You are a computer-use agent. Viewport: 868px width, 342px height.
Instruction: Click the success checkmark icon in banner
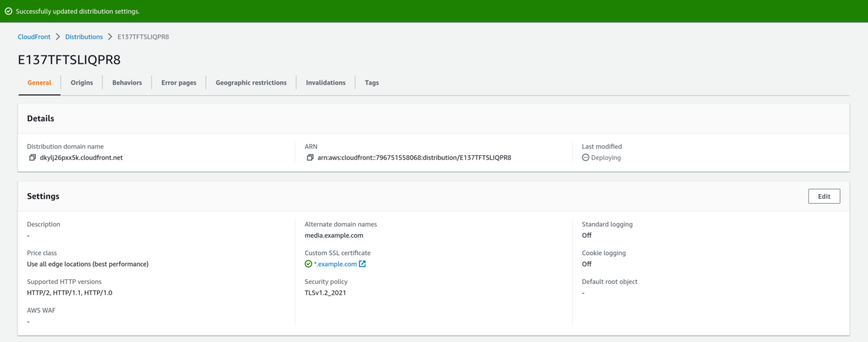[8, 11]
